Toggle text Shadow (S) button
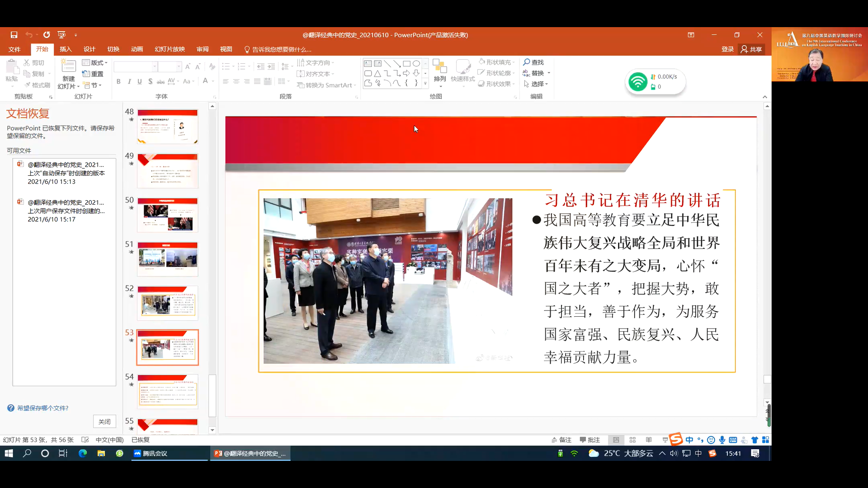The image size is (868, 488). click(150, 82)
